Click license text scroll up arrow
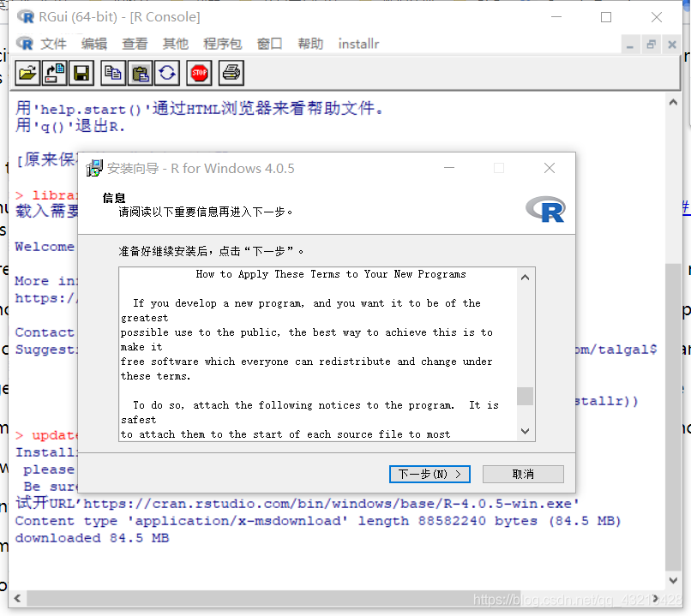 click(x=525, y=278)
